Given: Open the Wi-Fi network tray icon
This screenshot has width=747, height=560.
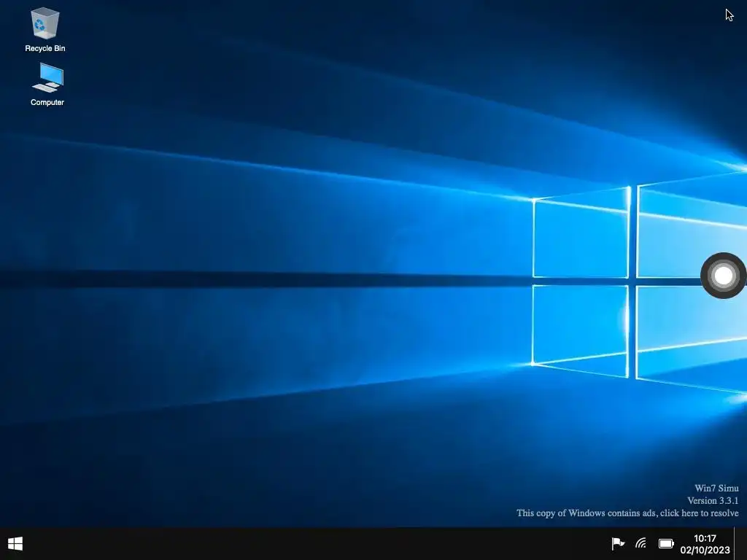Looking at the screenshot, I should tap(641, 543).
